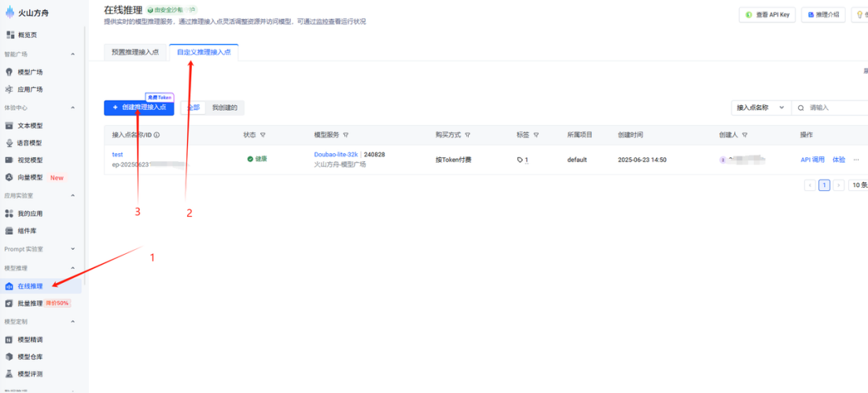Click the 创建推理接入点 button
Viewport: 868px width, 393px height.
pos(139,108)
